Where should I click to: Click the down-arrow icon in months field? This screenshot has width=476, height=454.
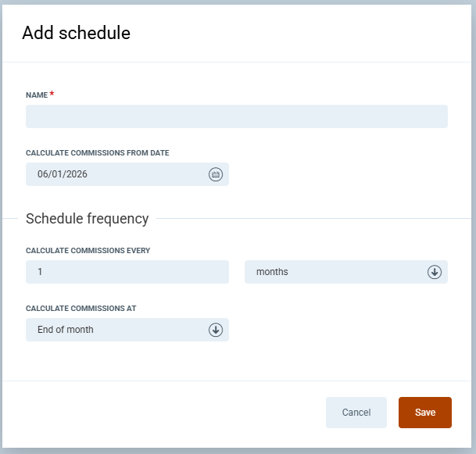point(435,272)
